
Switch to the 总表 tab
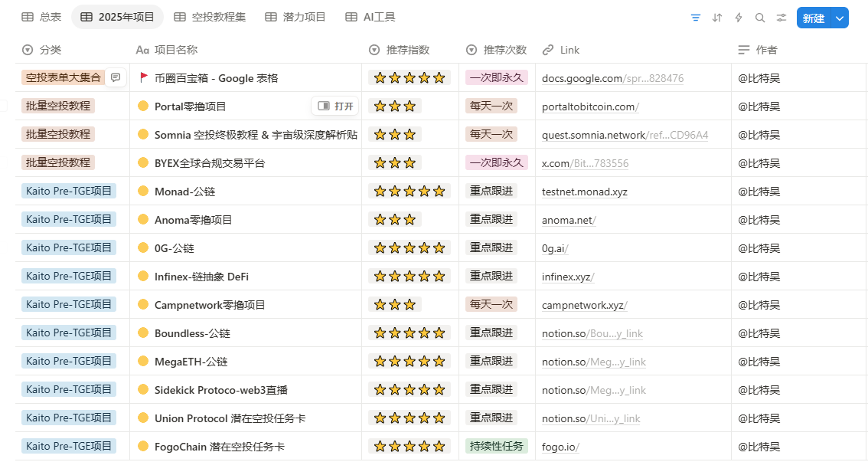tap(41, 17)
